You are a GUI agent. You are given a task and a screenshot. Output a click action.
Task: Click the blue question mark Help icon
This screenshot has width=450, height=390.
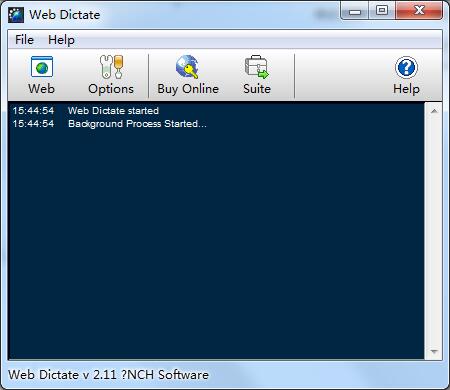pos(406,67)
